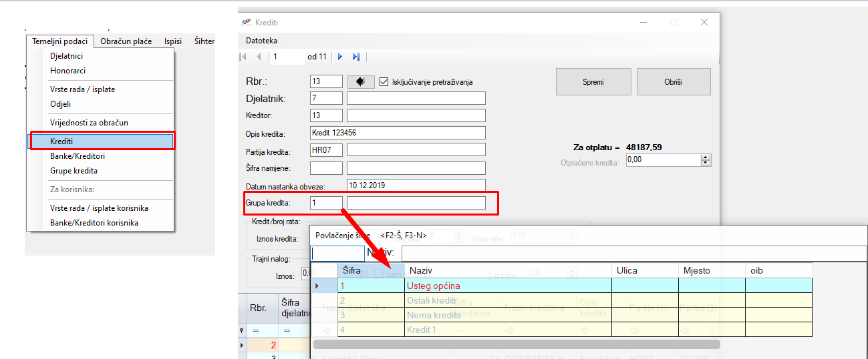Select Krediti from the menu
This screenshot has width=868, height=359.
point(61,141)
